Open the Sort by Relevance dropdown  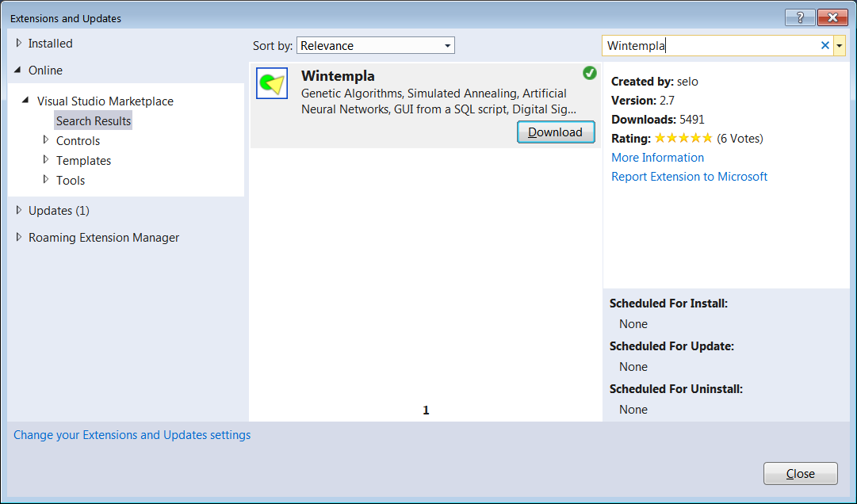376,45
